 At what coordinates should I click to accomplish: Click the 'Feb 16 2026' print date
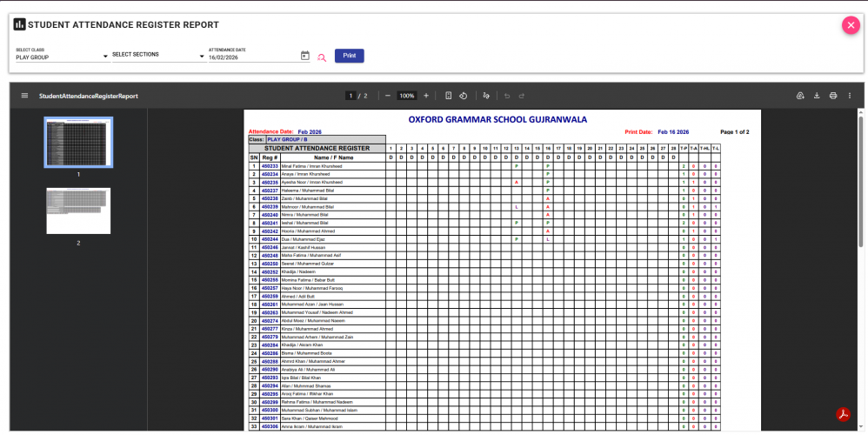(x=674, y=132)
